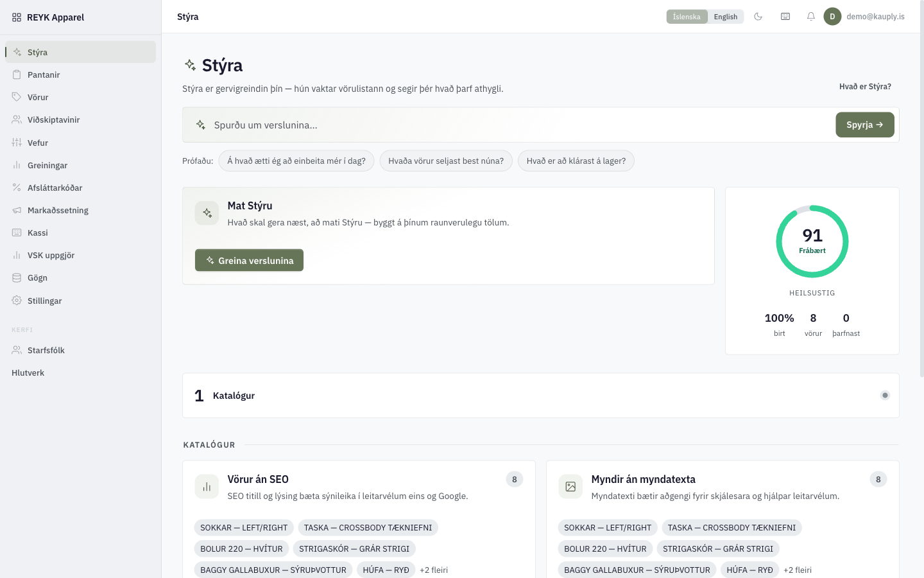Expand the Katalógur section row
The width and height of the screenshot is (924, 578).
(x=540, y=396)
